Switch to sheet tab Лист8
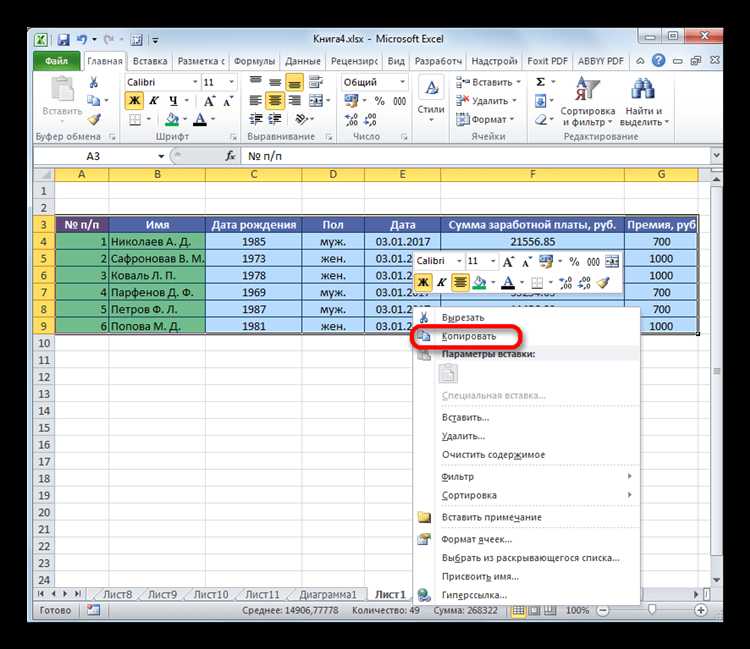Viewport: 750px width, 649px height. 118,594
